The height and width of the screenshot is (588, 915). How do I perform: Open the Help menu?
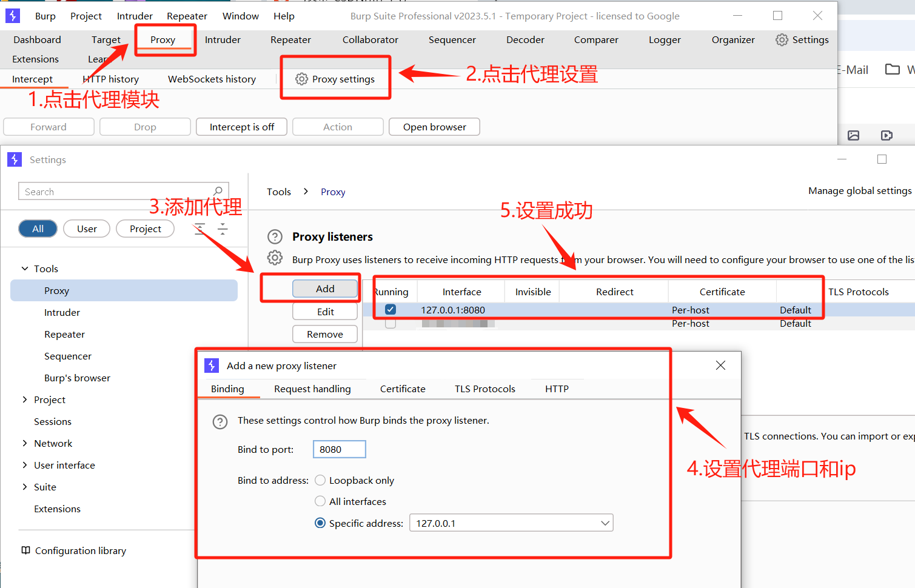coord(284,16)
